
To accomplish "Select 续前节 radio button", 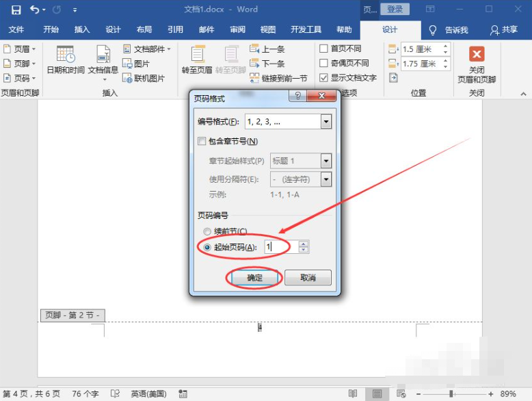I will [x=207, y=231].
